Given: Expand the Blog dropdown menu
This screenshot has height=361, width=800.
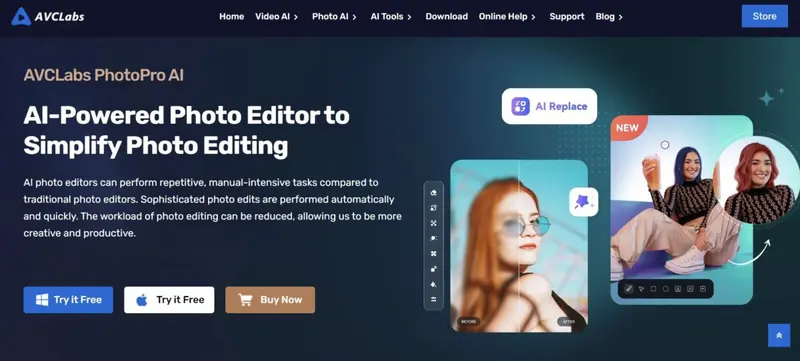Looking at the screenshot, I should click(x=609, y=16).
